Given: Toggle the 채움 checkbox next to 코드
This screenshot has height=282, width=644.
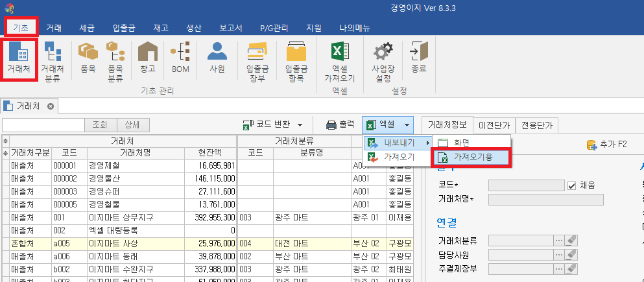Looking at the screenshot, I should point(571,185).
